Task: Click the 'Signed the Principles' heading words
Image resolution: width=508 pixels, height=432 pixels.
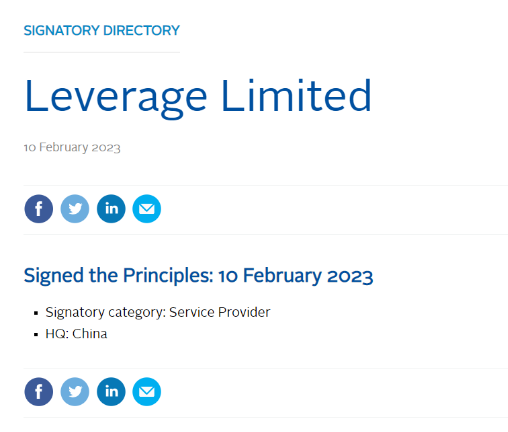Action: (118, 276)
